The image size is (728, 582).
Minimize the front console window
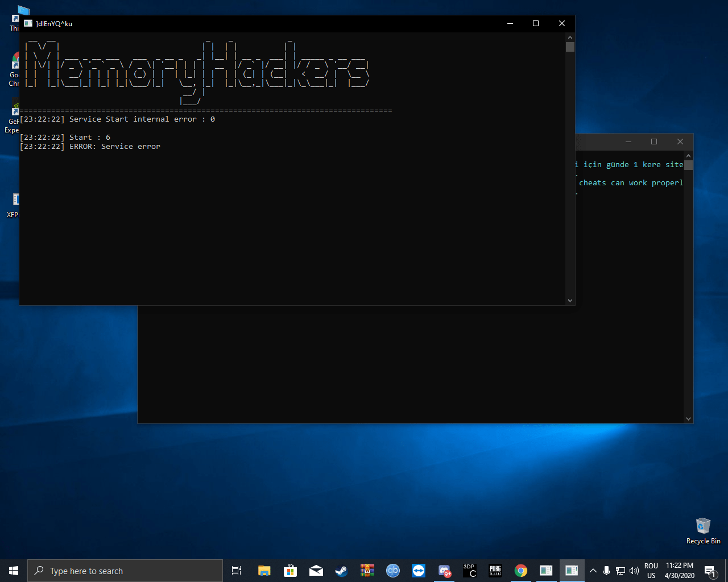coord(510,23)
